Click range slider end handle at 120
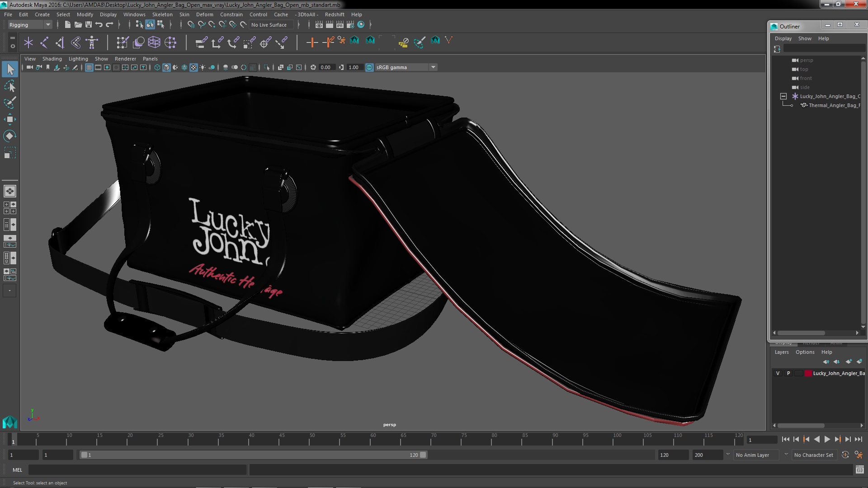 tap(423, 455)
